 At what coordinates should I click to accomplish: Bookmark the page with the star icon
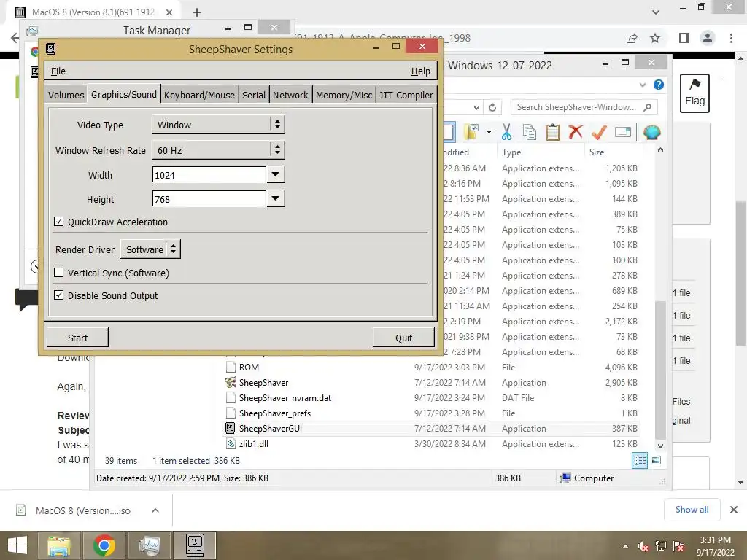point(655,38)
